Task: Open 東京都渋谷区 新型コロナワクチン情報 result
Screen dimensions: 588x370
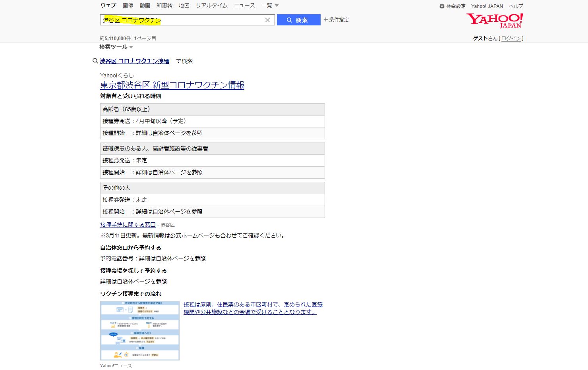Action: [172, 85]
